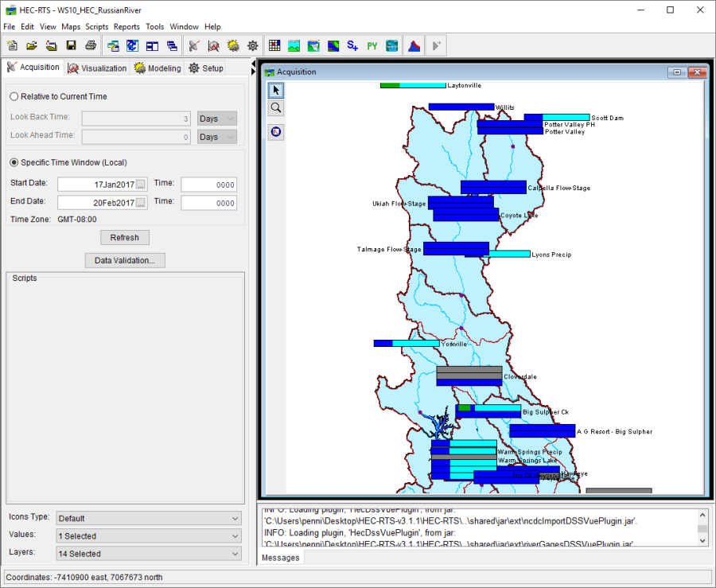Click the Visualization toolbar icon
This screenshot has height=588, width=716.
213,45
